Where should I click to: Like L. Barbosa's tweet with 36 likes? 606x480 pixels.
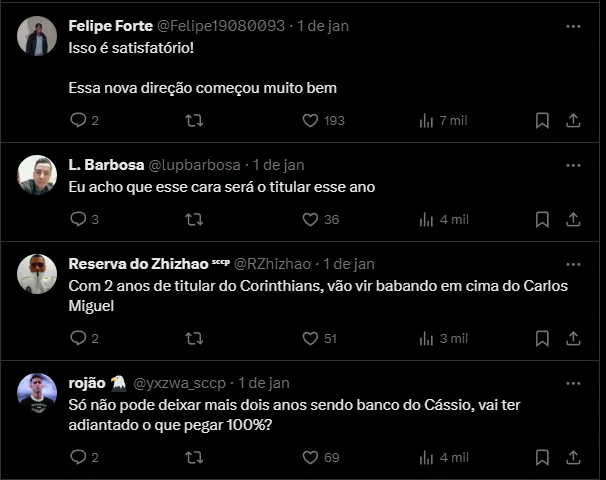[311, 219]
